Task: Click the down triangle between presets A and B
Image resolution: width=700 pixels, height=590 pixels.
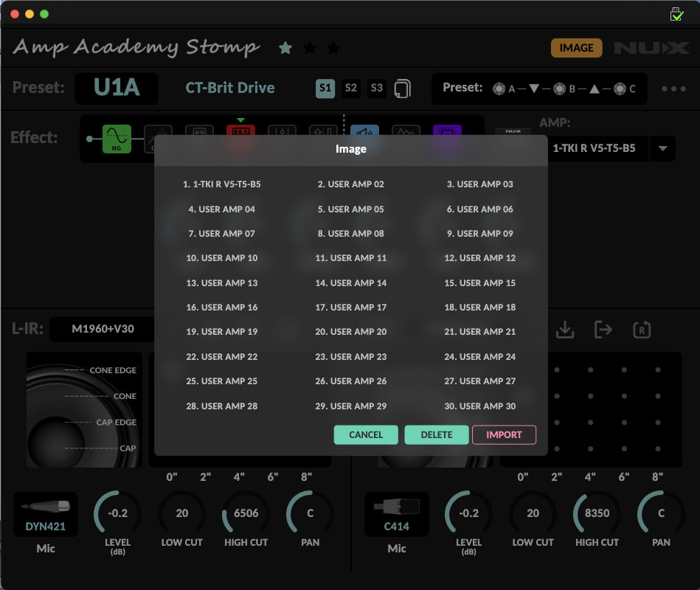Action: pos(534,88)
